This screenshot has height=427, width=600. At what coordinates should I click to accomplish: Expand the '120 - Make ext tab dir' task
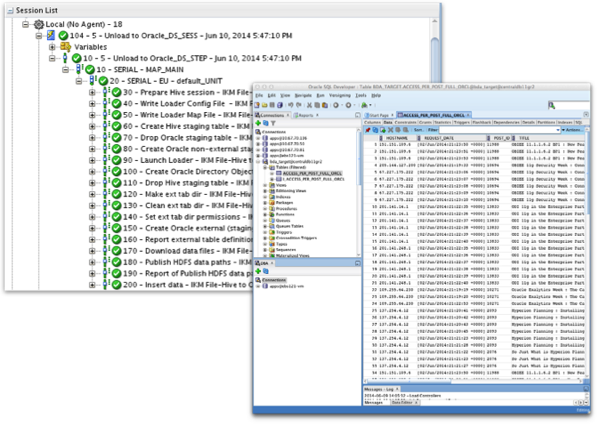pos(92,194)
